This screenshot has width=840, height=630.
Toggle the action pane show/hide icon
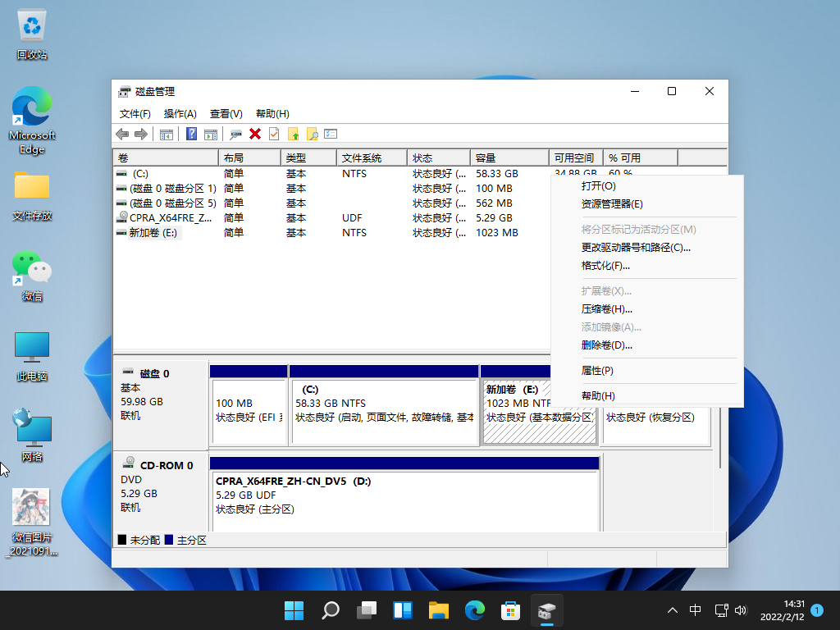point(211,134)
